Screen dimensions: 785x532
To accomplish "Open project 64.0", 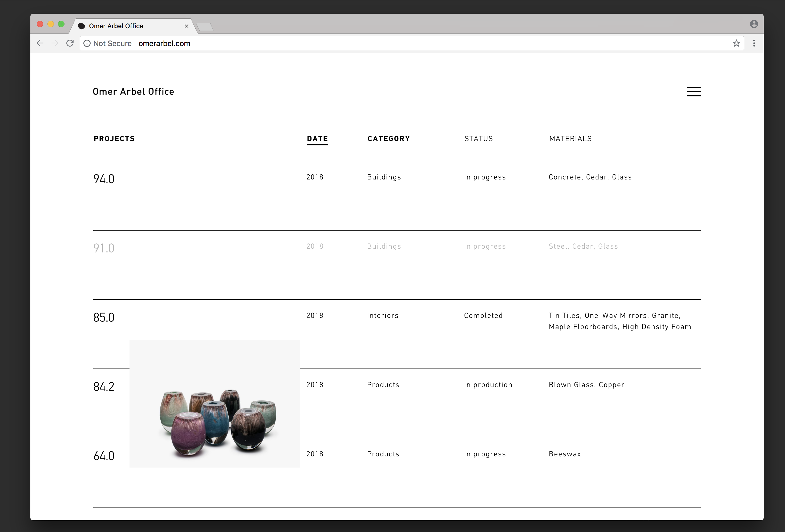I will click(104, 456).
